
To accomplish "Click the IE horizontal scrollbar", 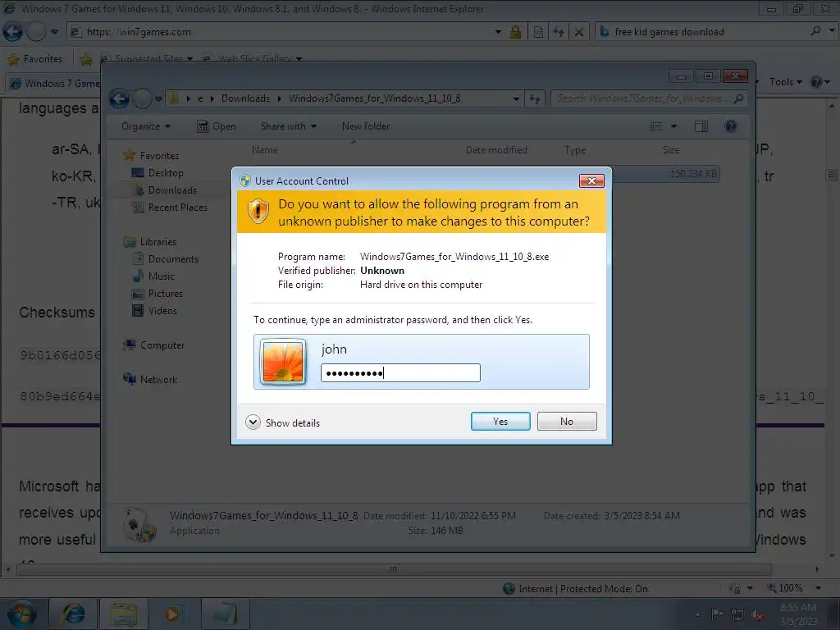I will click(x=394, y=568).
